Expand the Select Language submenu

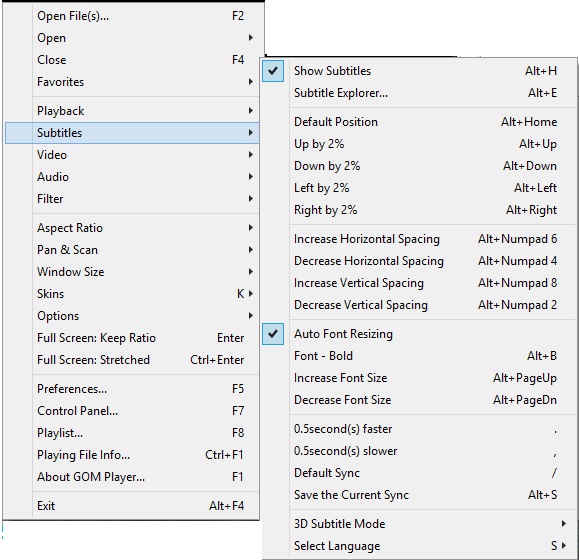pyautogui.click(x=419, y=546)
